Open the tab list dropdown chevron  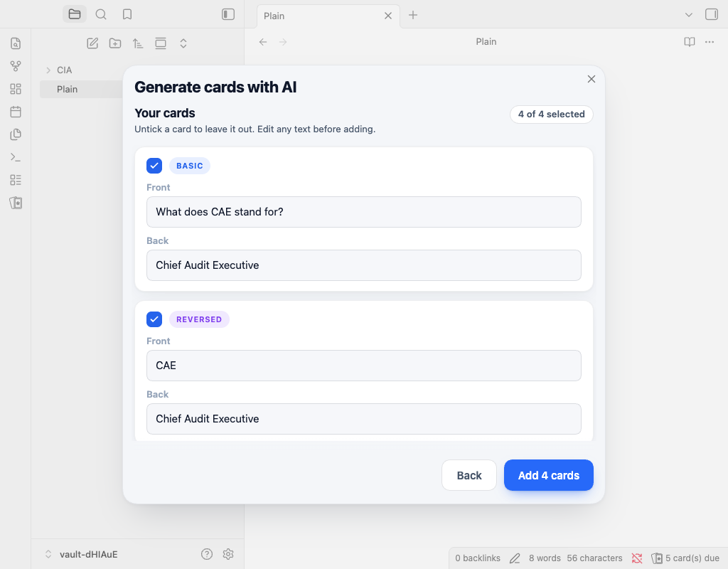tap(688, 15)
